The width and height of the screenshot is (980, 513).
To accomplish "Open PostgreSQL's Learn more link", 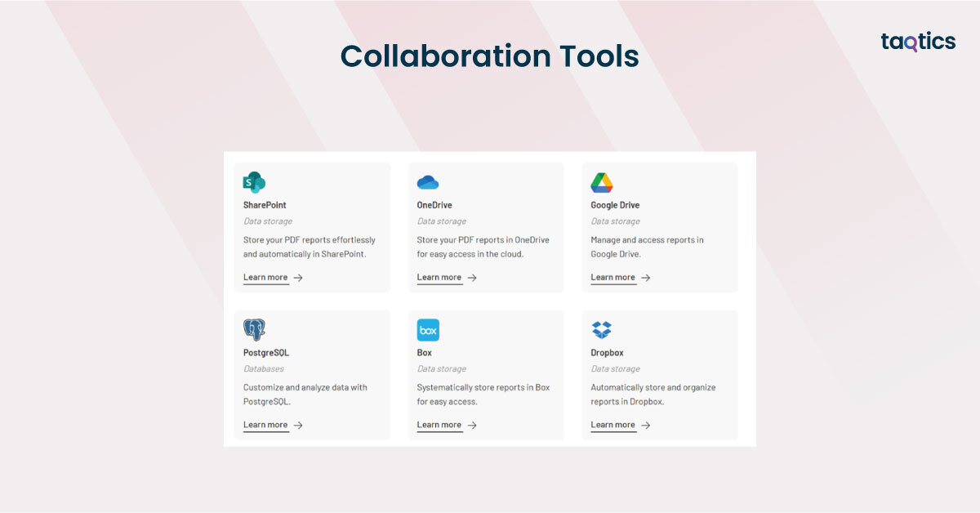I will pyautogui.click(x=265, y=425).
